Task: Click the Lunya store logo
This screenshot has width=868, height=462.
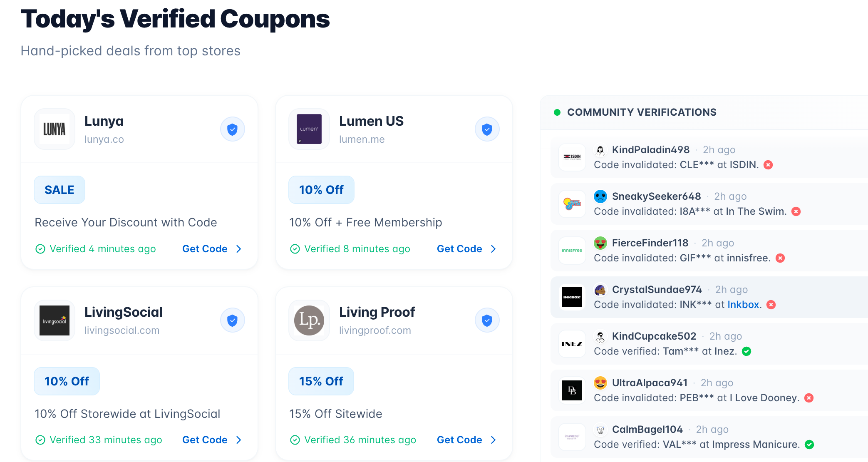Action: click(x=55, y=129)
